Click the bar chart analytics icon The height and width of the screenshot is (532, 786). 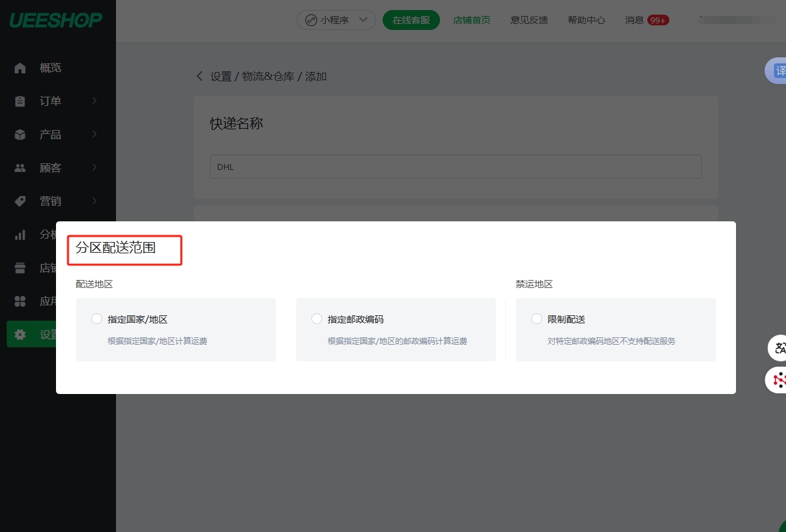pos(20,235)
